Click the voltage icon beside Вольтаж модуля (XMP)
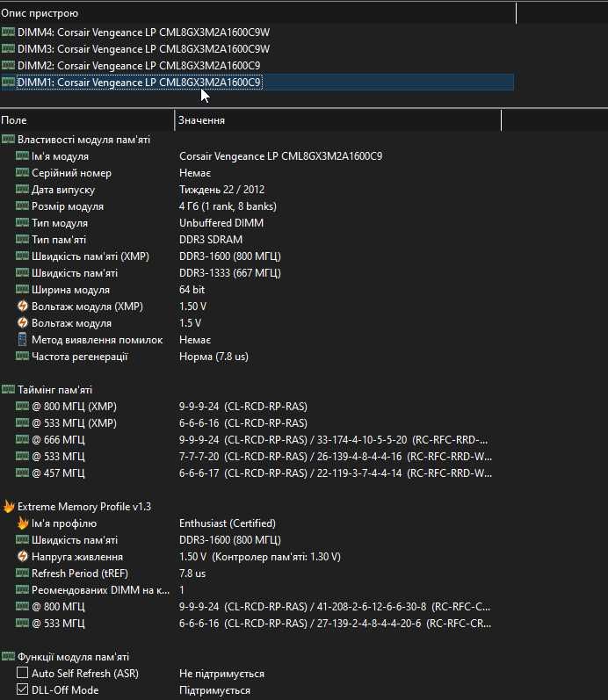This screenshot has height=700, width=608. click(22, 307)
